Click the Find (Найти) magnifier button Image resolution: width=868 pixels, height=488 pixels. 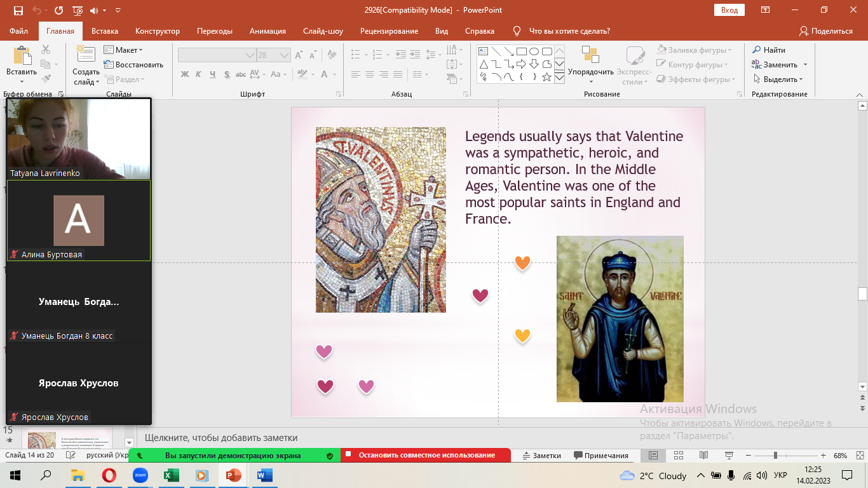coord(769,50)
